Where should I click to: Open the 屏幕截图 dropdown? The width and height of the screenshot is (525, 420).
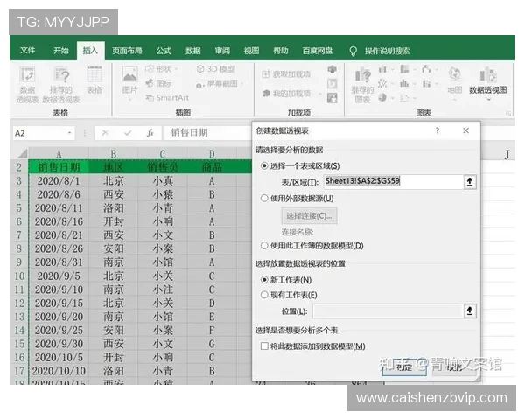pyautogui.click(x=220, y=83)
